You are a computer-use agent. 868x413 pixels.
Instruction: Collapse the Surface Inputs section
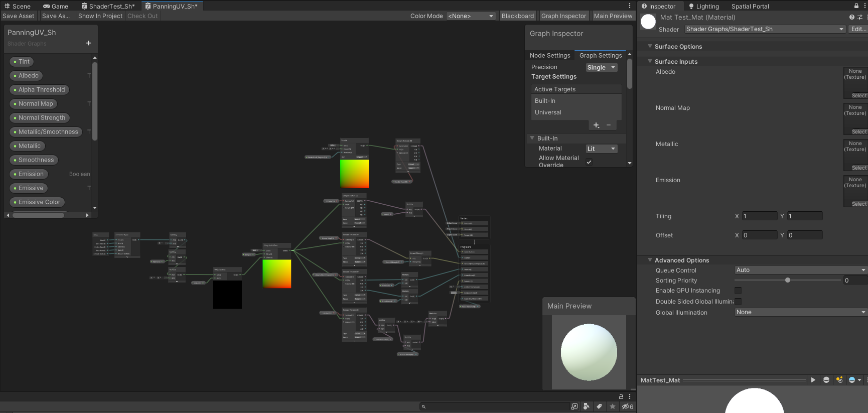point(650,61)
